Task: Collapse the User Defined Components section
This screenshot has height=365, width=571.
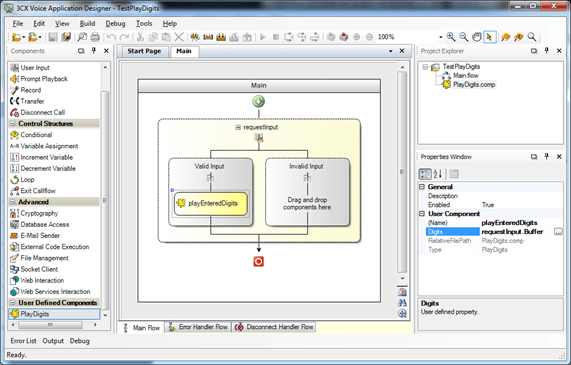Action: click(x=13, y=302)
